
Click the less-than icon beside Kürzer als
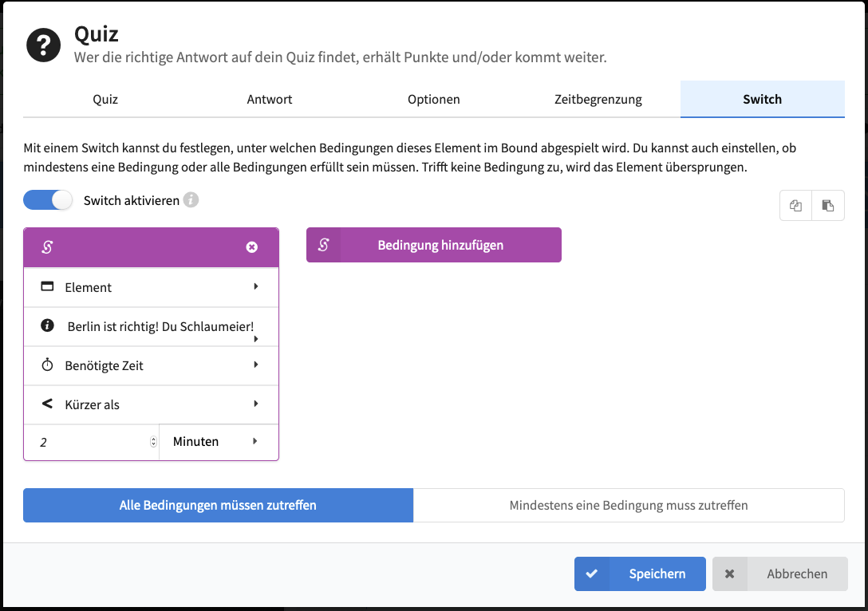[47, 404]
